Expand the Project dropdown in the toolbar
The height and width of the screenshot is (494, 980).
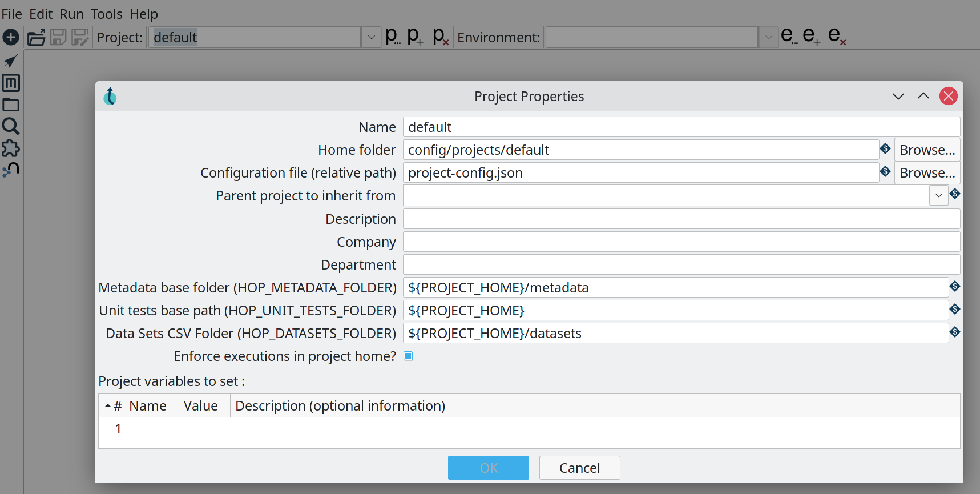point(371,38)
